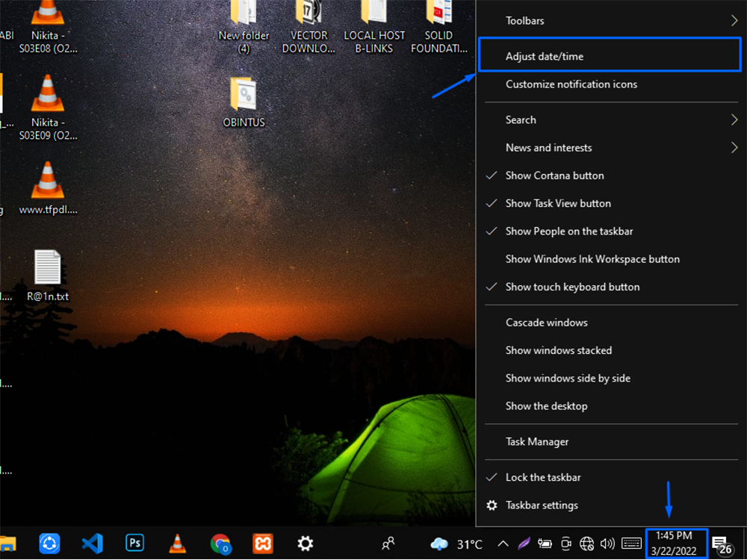
Task: Open the touch keyboard tray icon
Action: click(x=632, y=544)
